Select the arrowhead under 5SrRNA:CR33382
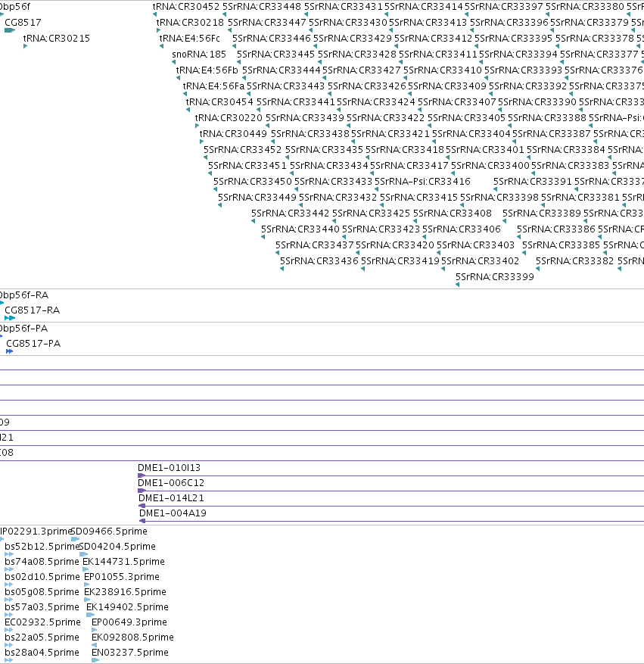The width and height of the screenshot is (644, 664). pyautogui.click(x=537, y=269)
